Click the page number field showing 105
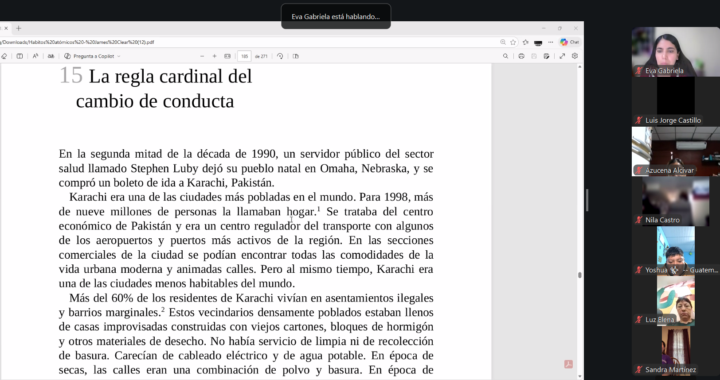Viewport: 720px width, 380px height. 244,56
